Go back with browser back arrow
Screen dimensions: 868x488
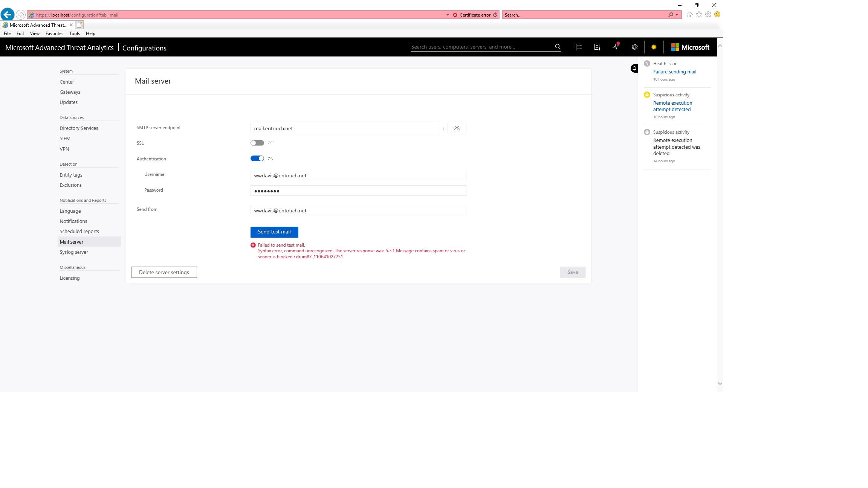tap(8, 15)
